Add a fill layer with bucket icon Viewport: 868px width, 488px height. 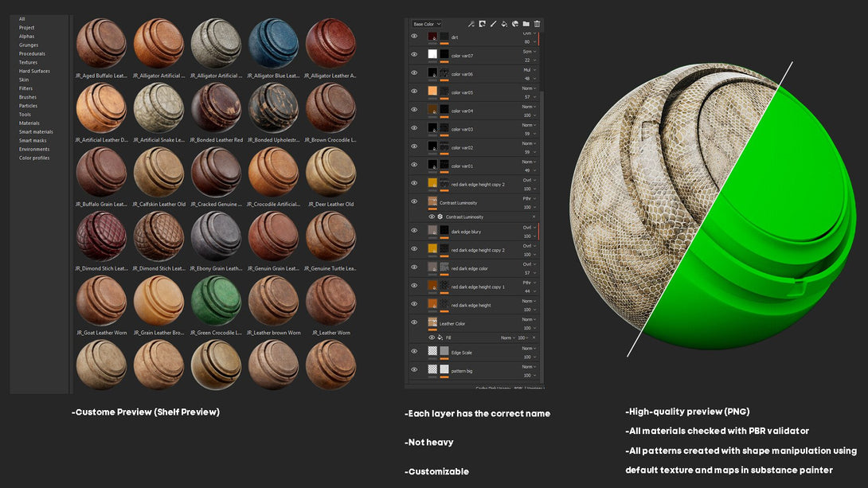point(504,24)
